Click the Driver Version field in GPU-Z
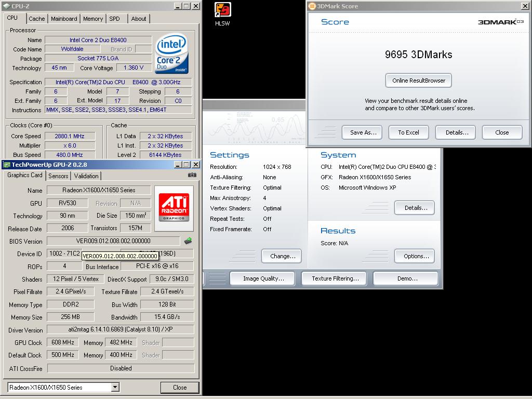The image size is (532, 399). point(121,329)
